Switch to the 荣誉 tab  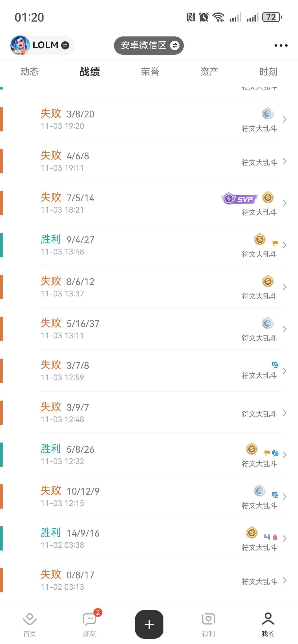150,72
